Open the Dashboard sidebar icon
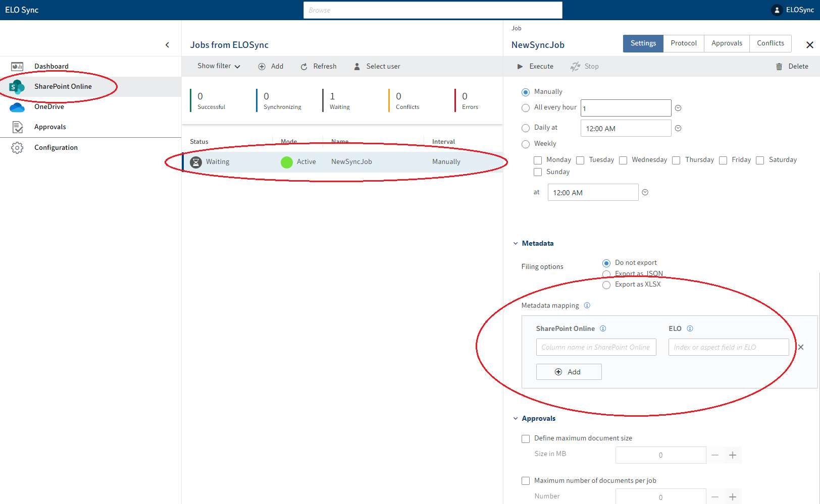 click(x=17, y=67)
